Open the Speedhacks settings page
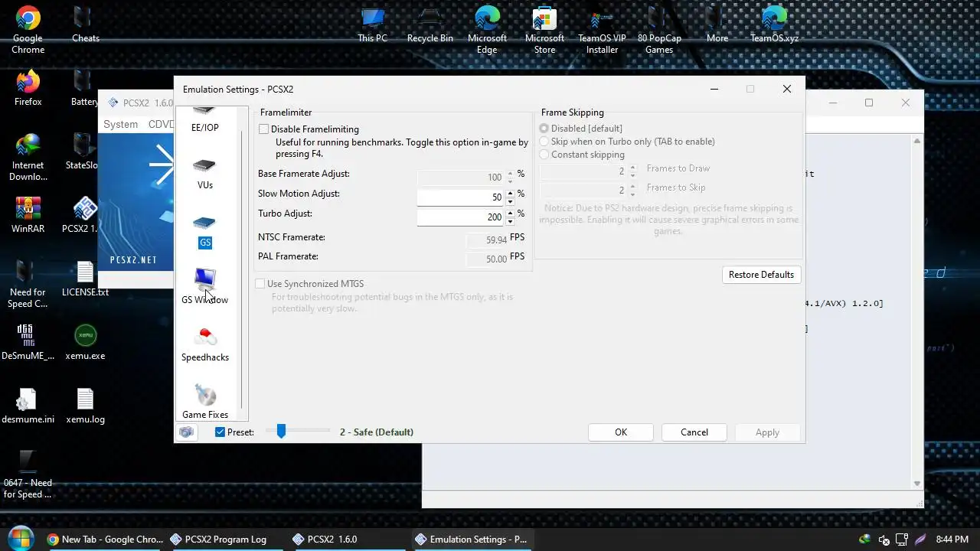Image resolution: width=980 pixels, height=551 pixels. pyautogui.click(x=204, y=346)
